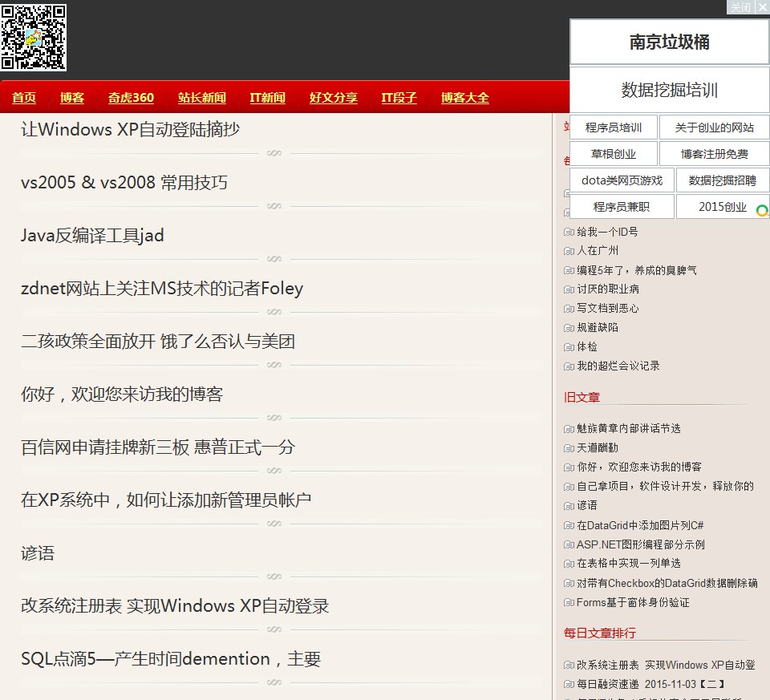Open sidebar link 给我一个ID号
770x700 pixels.
tap(607, 232)
